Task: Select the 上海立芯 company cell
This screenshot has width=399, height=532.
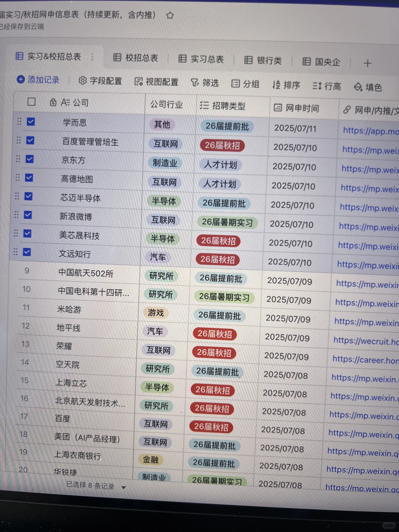Action: (x=71, y=383)
